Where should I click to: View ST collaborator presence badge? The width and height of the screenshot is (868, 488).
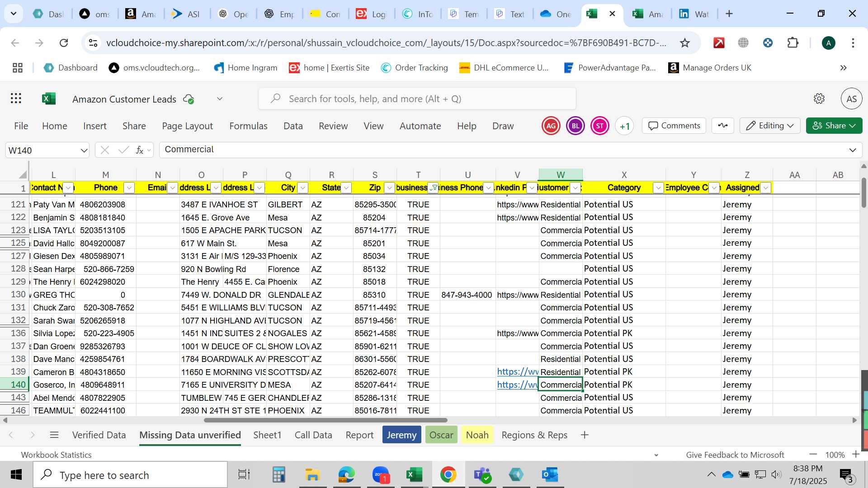pyautogui.click(x=600, y=126)
